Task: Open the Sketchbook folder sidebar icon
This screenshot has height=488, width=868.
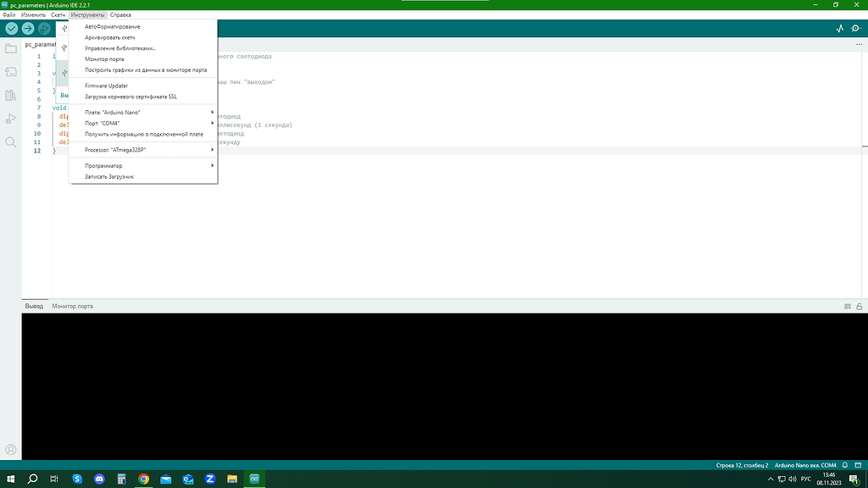Action: click(x=11, y=49)
